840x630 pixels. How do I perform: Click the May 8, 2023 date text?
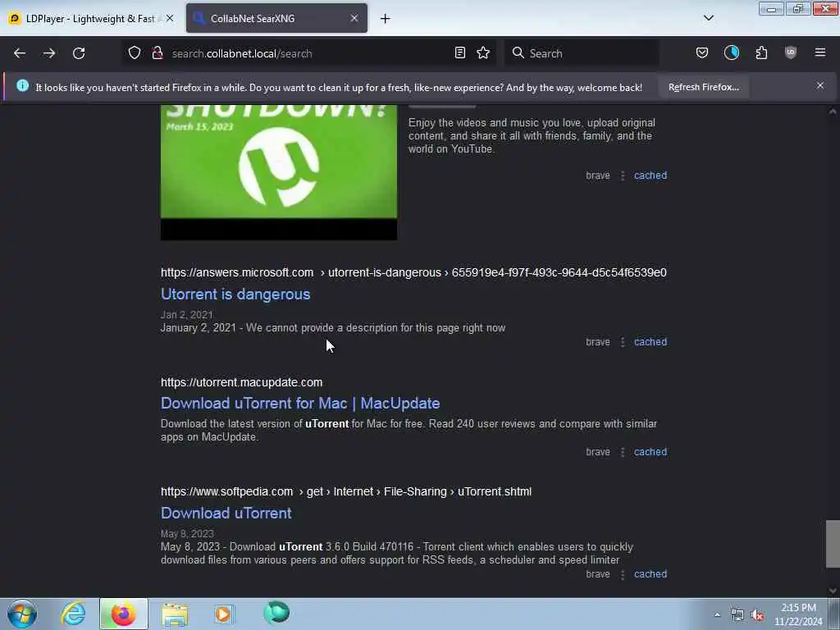pos(187,533)
